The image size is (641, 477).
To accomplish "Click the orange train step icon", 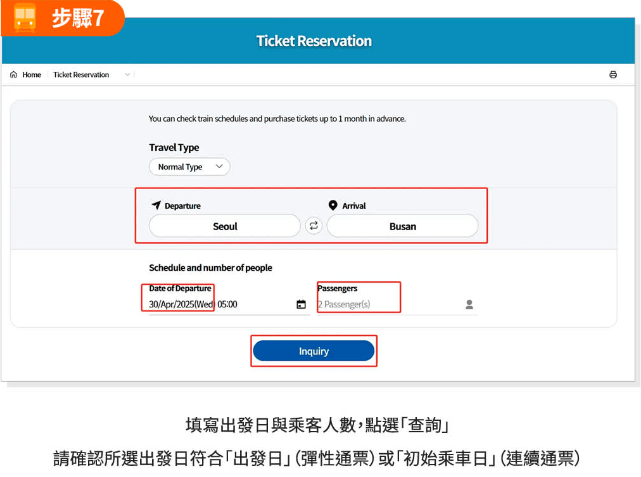I will 25,18.
